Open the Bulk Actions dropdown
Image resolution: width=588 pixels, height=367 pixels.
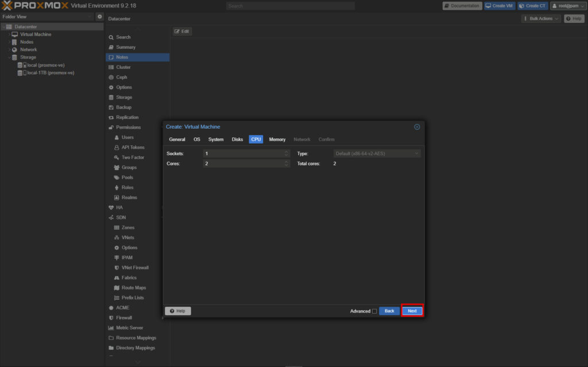point(541,18)
